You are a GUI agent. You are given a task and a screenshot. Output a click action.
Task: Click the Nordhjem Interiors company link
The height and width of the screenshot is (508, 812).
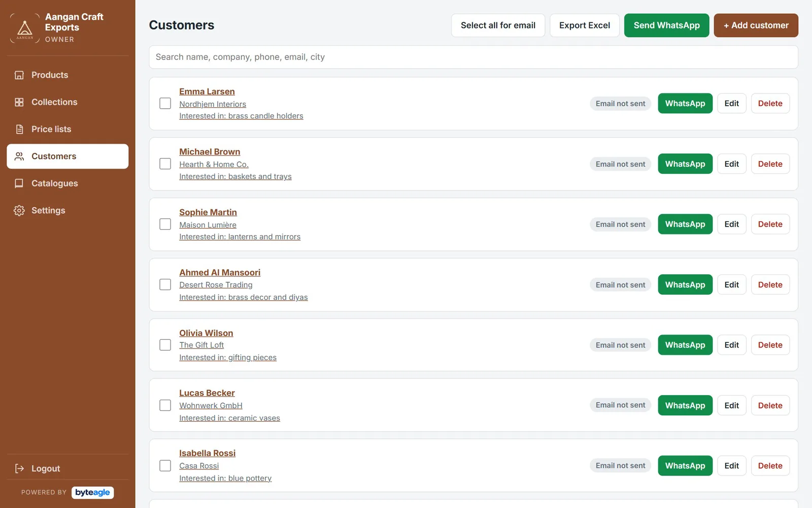point(213,104)
